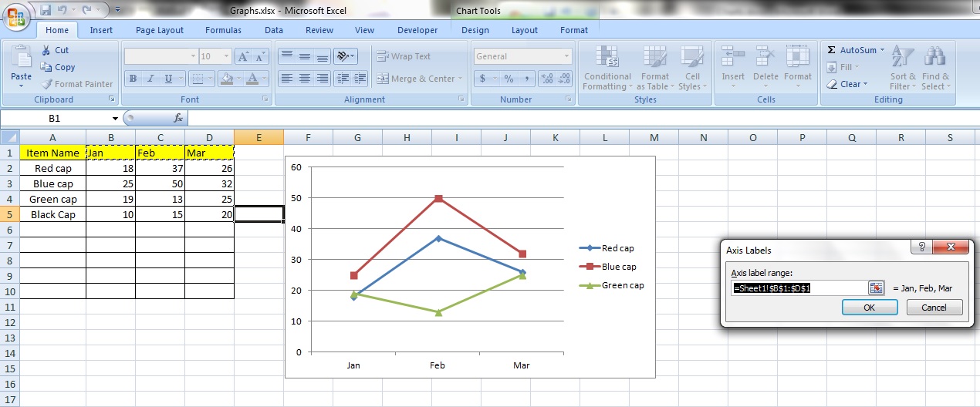Expand the Number format General dropdown
Viewport: 980px width, 407px height.
566,56
